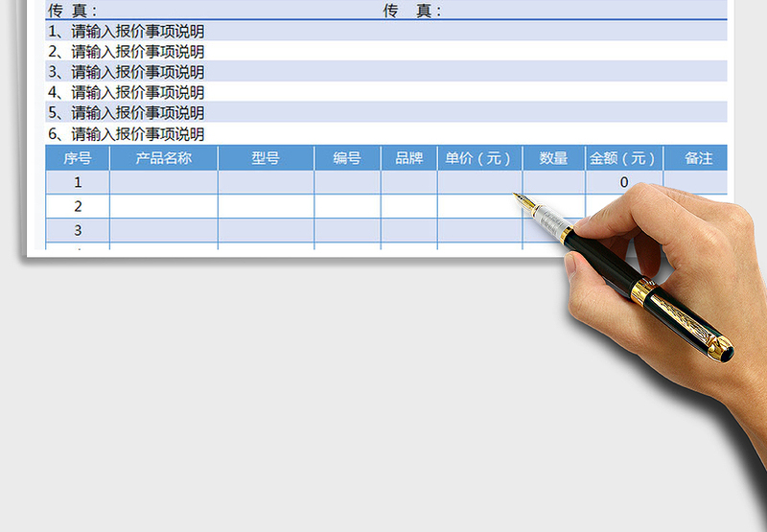Select row number cell '2'

click(78, 206)
